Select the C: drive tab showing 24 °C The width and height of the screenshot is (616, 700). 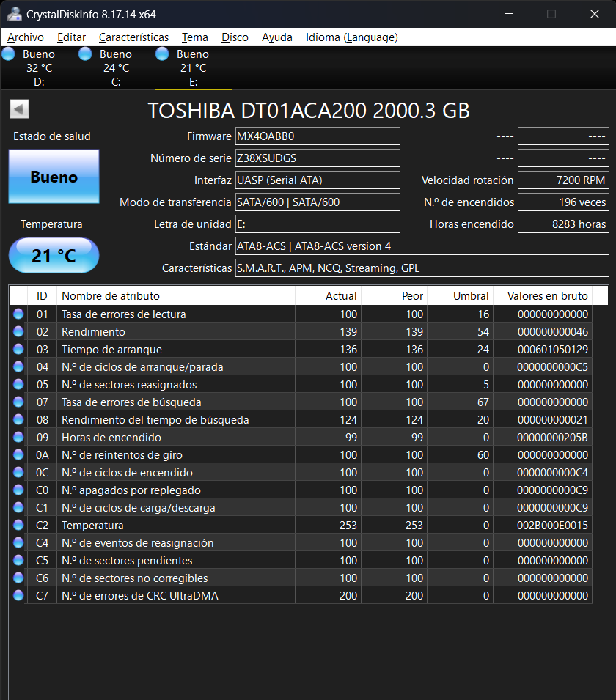115,66
